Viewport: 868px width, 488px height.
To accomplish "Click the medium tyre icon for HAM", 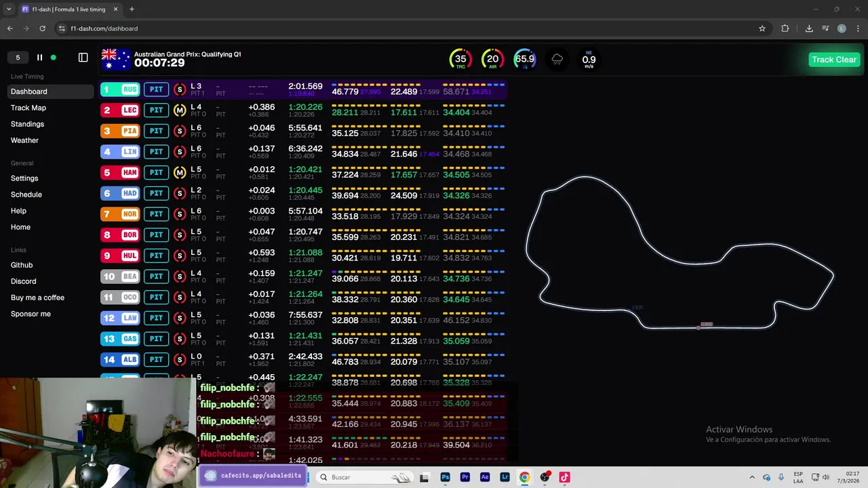I will coord(180,172).
